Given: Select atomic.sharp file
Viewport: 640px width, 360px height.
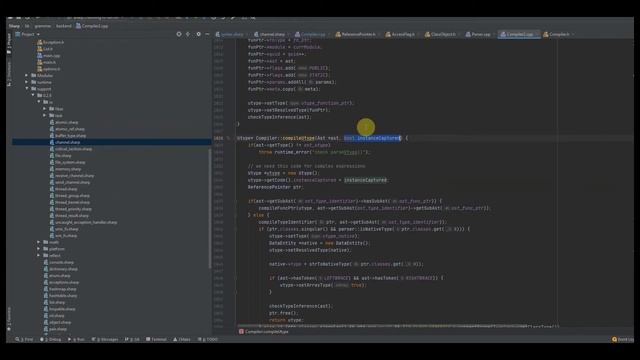Looking at the screenshot, I should [64, 122].
